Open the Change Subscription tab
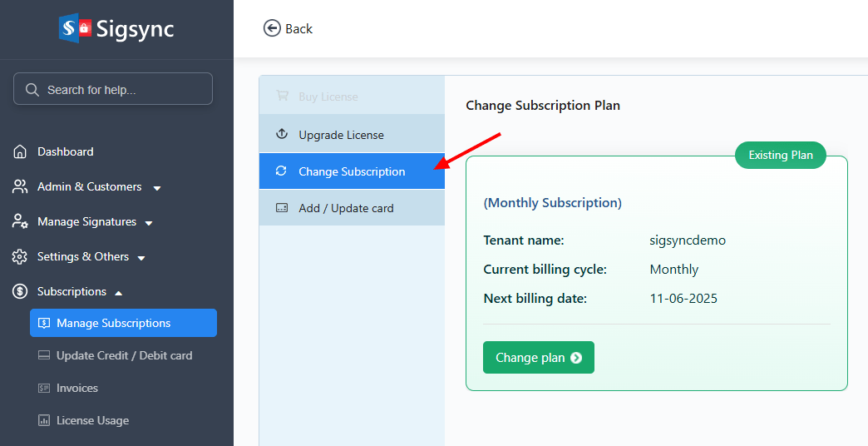Image resolution: width=868 pixels, height=446 pixels. (x=352, y=171)
